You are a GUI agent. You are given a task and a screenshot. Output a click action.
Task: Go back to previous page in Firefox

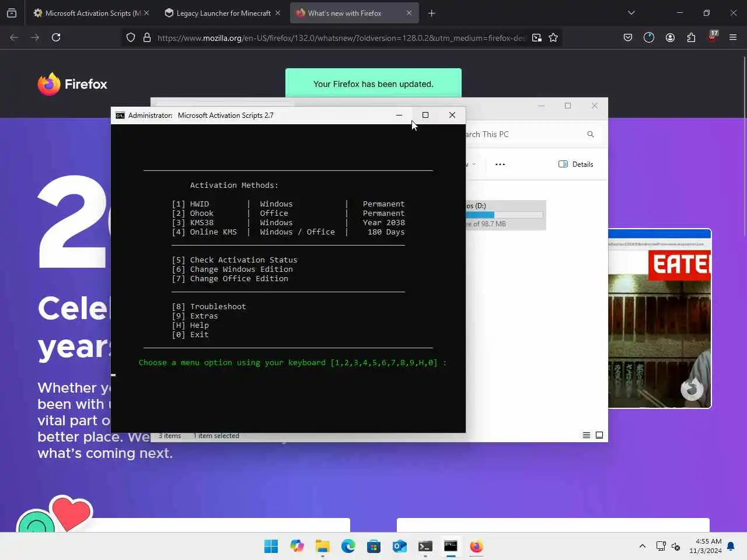coord(14,37)
